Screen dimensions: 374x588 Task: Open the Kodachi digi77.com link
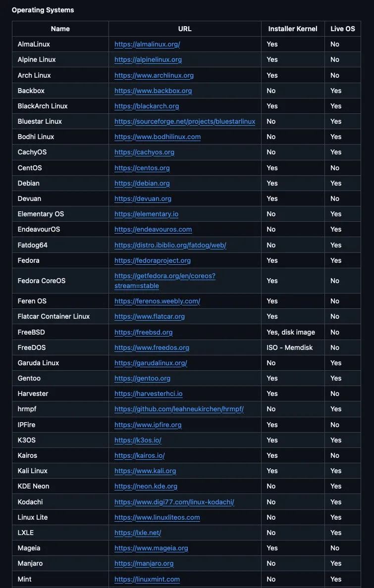click(174, 502)
